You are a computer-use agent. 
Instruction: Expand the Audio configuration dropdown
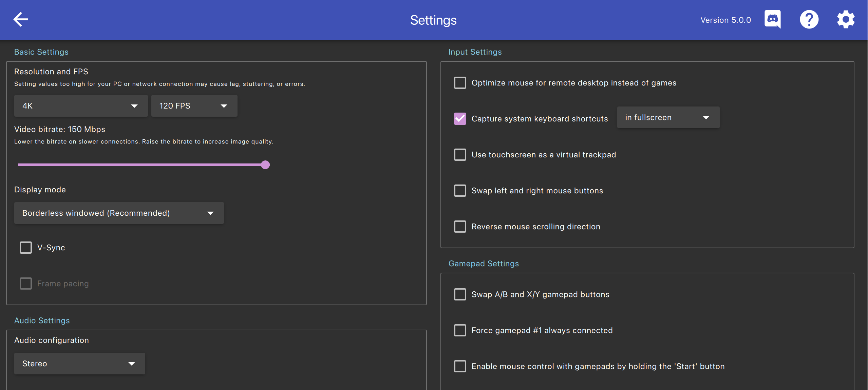[x=79, y=364]
